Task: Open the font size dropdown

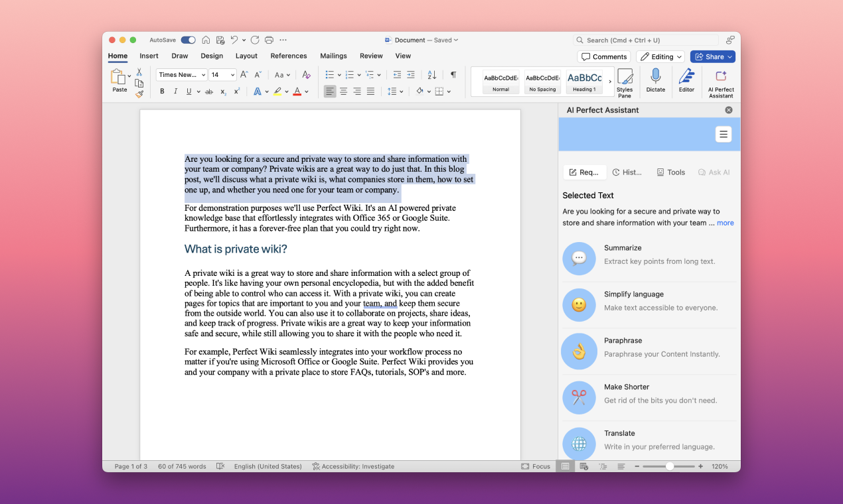Action: tap(232, 75)
